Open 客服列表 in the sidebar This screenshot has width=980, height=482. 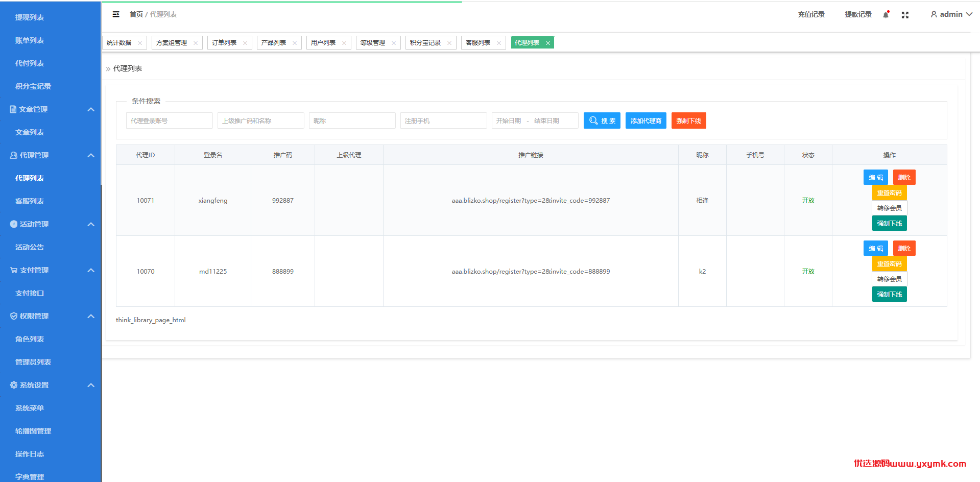point(30,201)
